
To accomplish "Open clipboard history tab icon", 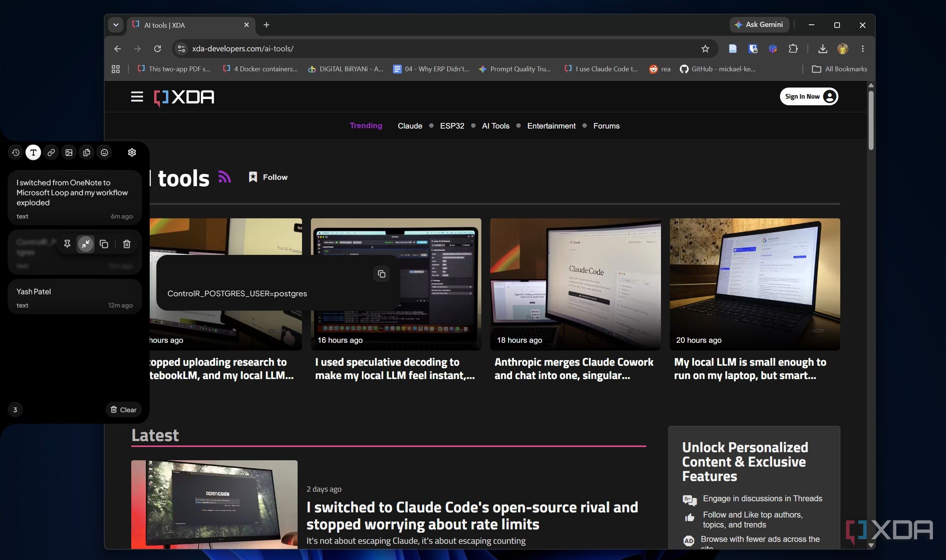I will tap(16, 153).
